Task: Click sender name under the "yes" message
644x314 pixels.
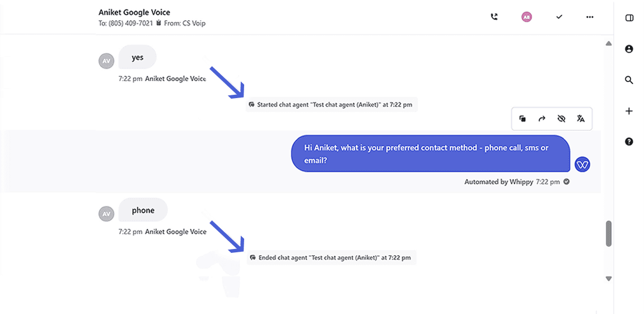Action: 176,78
